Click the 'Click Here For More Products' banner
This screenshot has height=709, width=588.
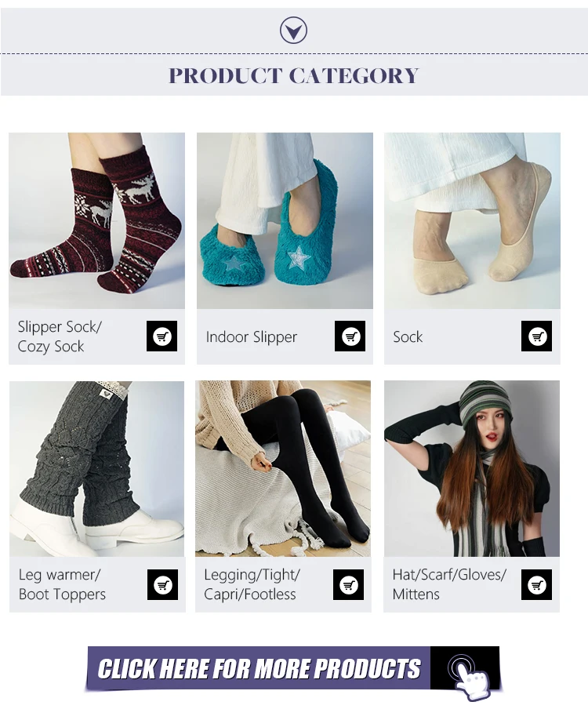pyautogui.click(x=293, y=669)
